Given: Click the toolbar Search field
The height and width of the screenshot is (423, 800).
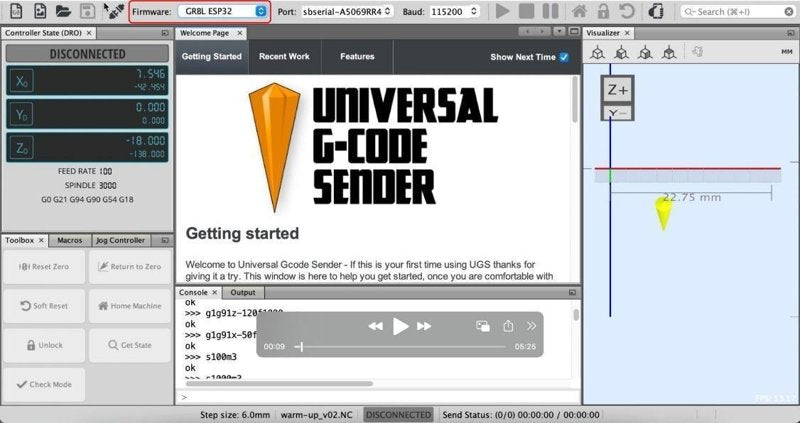Looking at the screenshot, I should (738, 11).
